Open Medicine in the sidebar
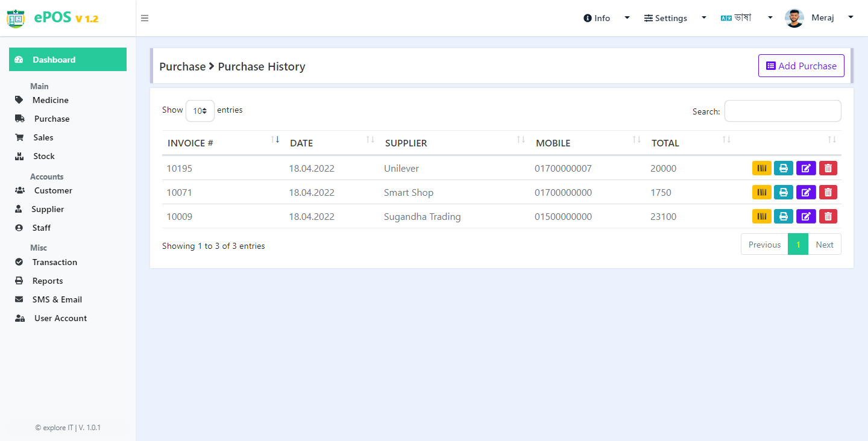 pos(51,100)
